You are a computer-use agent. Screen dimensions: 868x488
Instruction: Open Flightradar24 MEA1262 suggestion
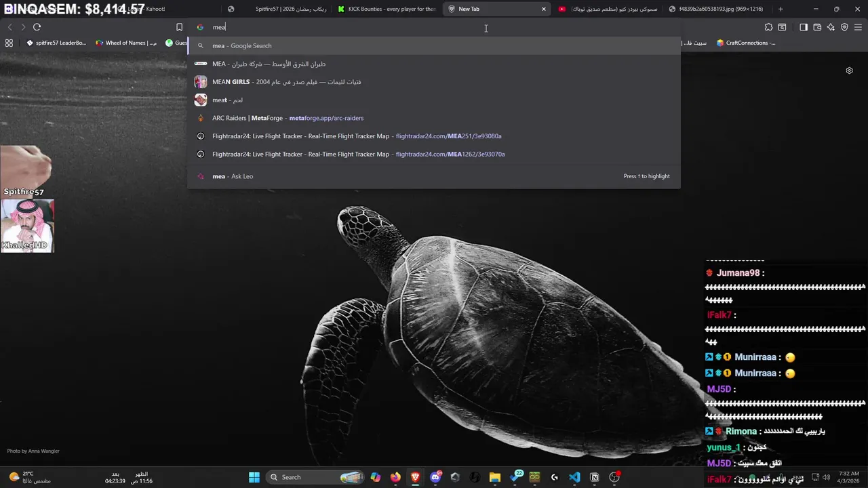click(x=434, y=154)
